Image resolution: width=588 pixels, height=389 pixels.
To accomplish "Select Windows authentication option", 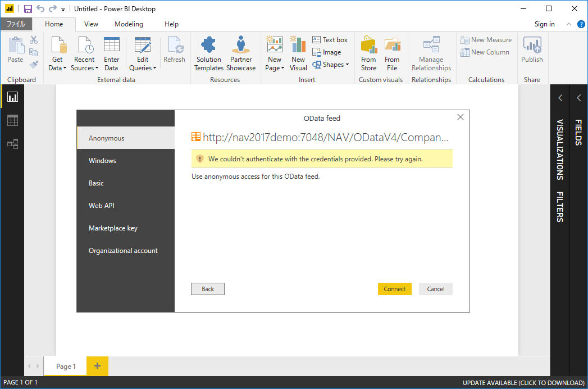I will point(126,161).
